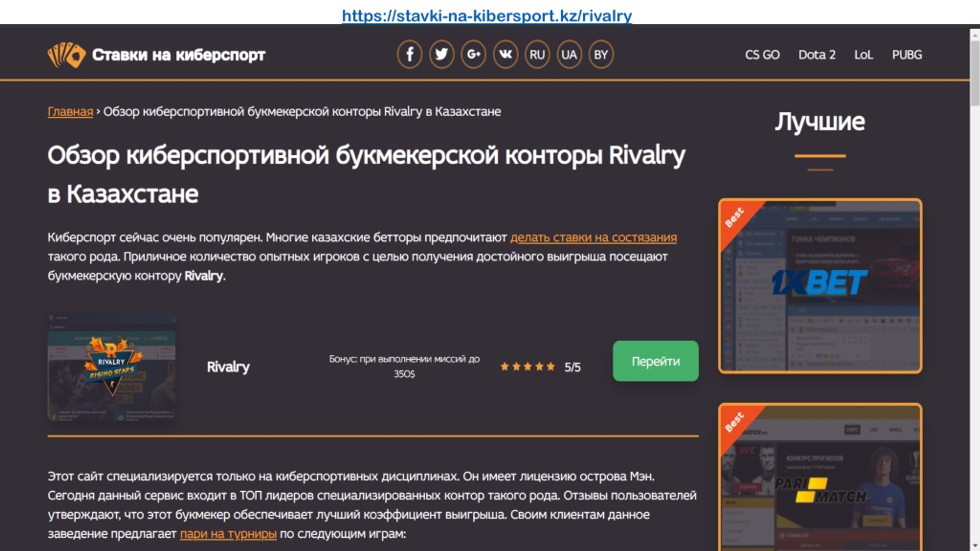The width and height of the screenshot is (980, 551).
Task: Click the 'Обзор киберспортивной букмекерской конторы' main heading
Action: pos(366,174)
